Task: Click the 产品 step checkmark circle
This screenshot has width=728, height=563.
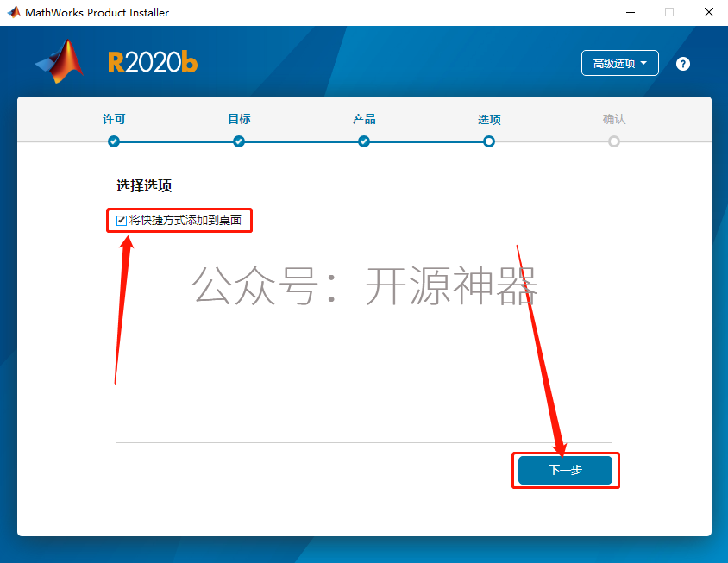Action: click(x=364, y=141)
